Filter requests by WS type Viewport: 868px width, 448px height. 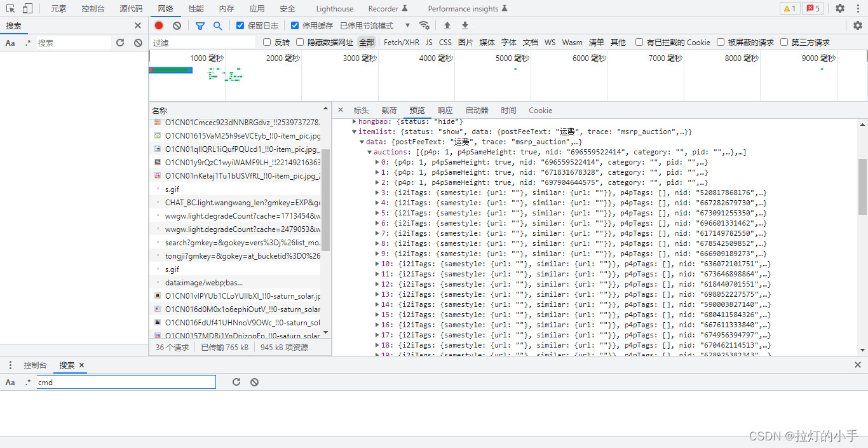pyautogui.click(x=550, y=42)
